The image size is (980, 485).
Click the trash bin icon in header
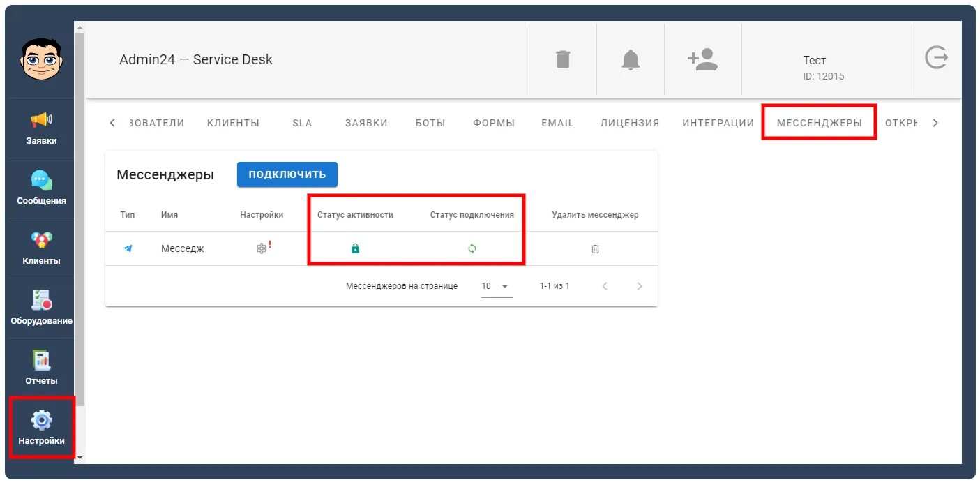tap(563, 59)
